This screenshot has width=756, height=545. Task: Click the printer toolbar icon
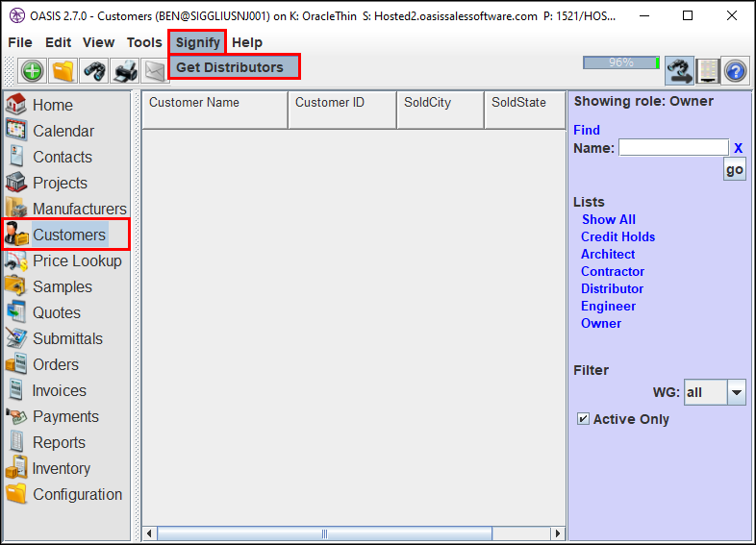click(x=125, y=71)
